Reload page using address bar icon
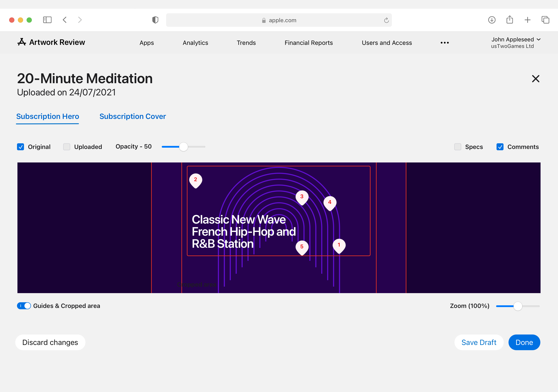The height and width of the screenshot is (392, 558). tap(386, 20)
